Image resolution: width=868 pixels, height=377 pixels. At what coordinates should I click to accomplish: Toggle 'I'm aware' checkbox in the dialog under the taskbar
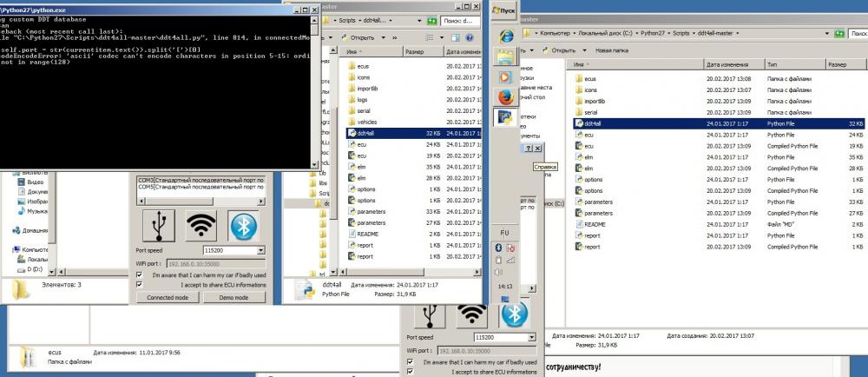point(410,362)
